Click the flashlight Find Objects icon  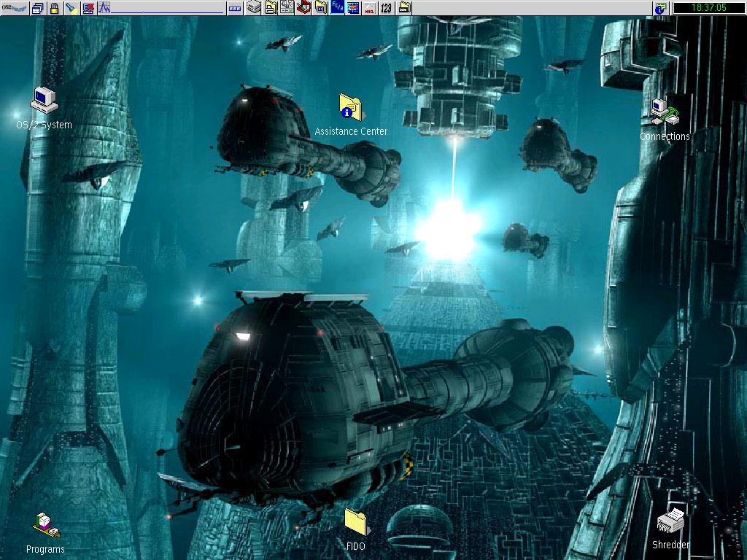coord(71,7)
